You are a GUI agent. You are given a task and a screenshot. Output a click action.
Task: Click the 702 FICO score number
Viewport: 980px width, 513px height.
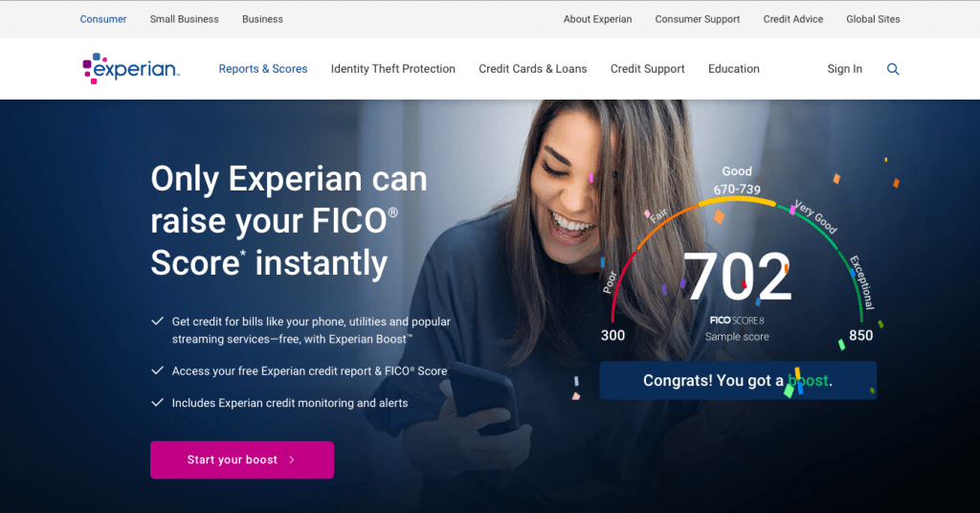tap(738, 277)
